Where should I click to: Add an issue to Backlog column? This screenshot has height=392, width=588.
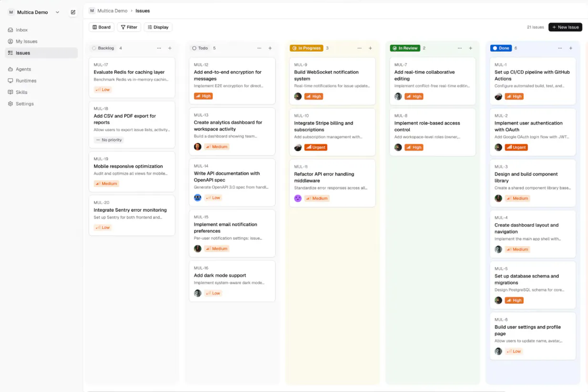pyautogui.click(x=170, y=48)
